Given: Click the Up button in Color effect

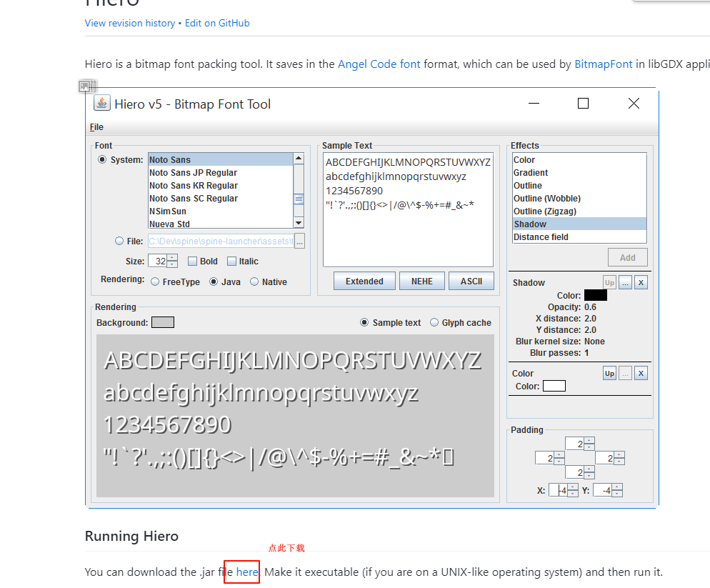Looking at the screenshot, I should point(609,373).
